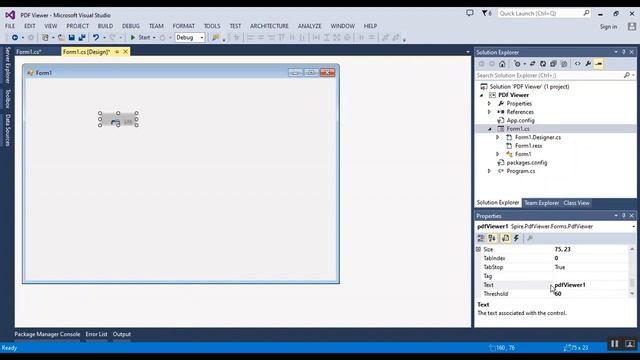Open the ARCHITECTURE menu
The height and width of the screenshot is (360, 640).
click(x=269, y=26)
